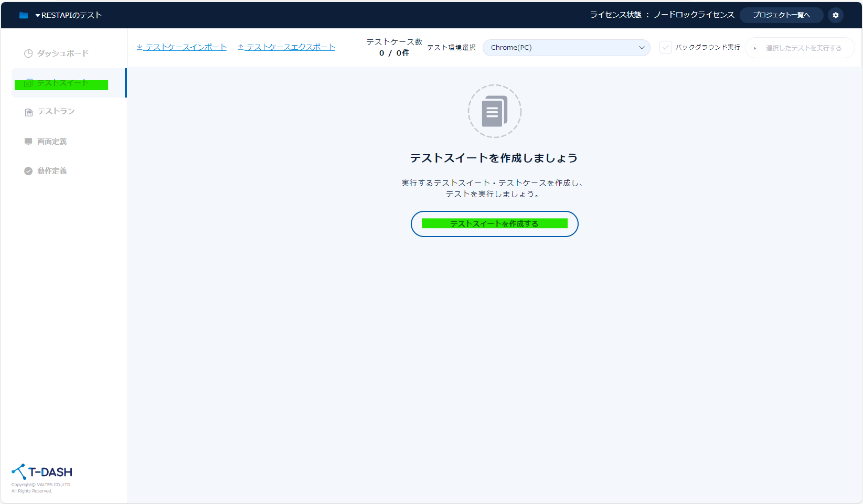Image resolution: width=863 pixels, height=504 pixels.
Task: Click the chevron on the environment selector
Action: click(x=641, y=47)
